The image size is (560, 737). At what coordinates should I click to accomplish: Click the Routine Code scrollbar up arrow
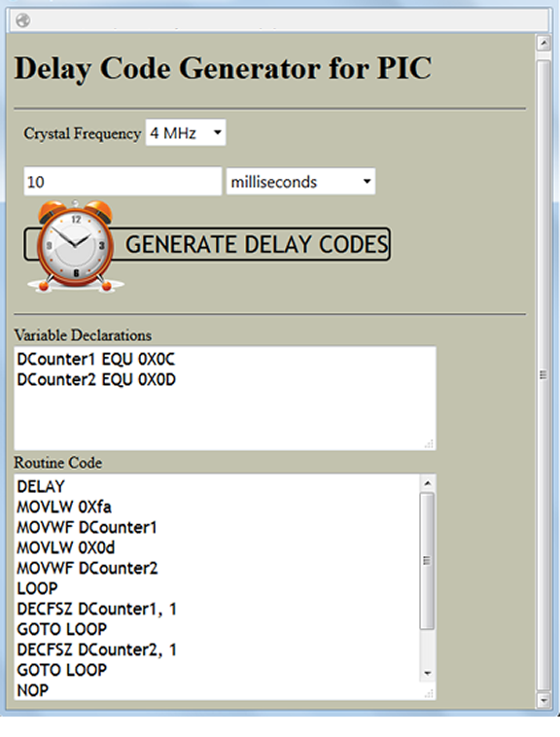428,483
